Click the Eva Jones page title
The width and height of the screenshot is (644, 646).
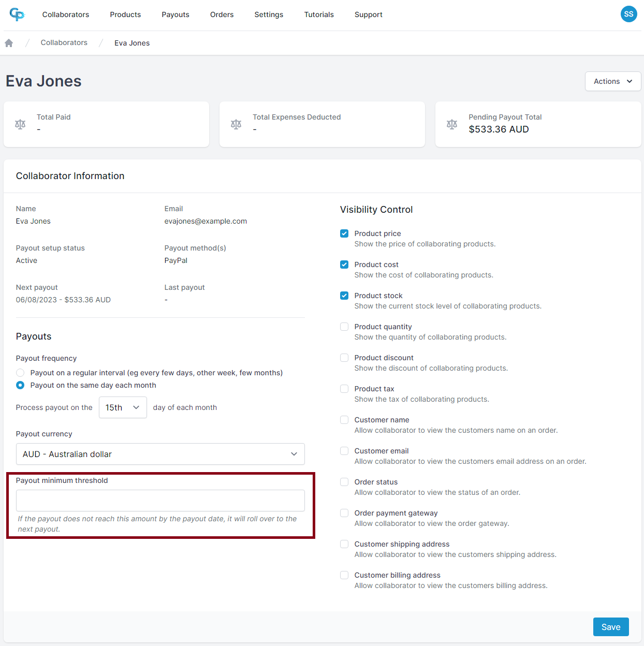[43, 81]
